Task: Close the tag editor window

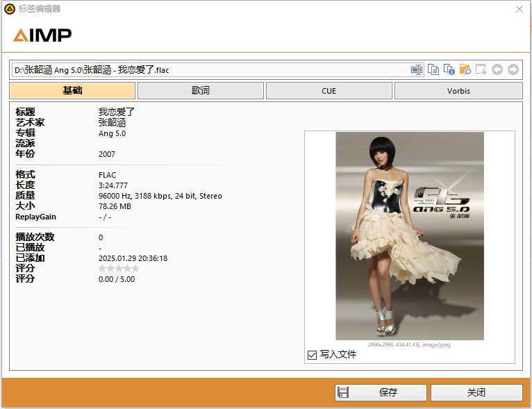Action: (x=519, y=9)
